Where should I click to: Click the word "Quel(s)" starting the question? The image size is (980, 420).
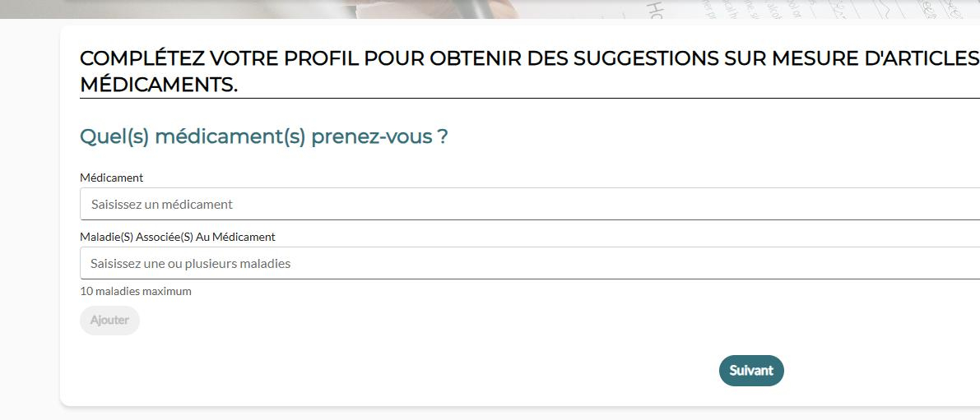pyautogui.click(x=114, y=136)
